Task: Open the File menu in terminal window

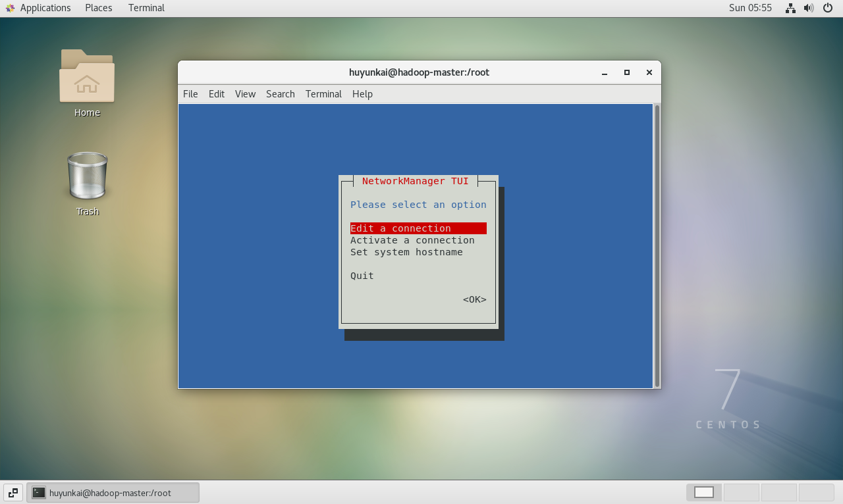Action: pyautogui.click(x=190, y=94)
